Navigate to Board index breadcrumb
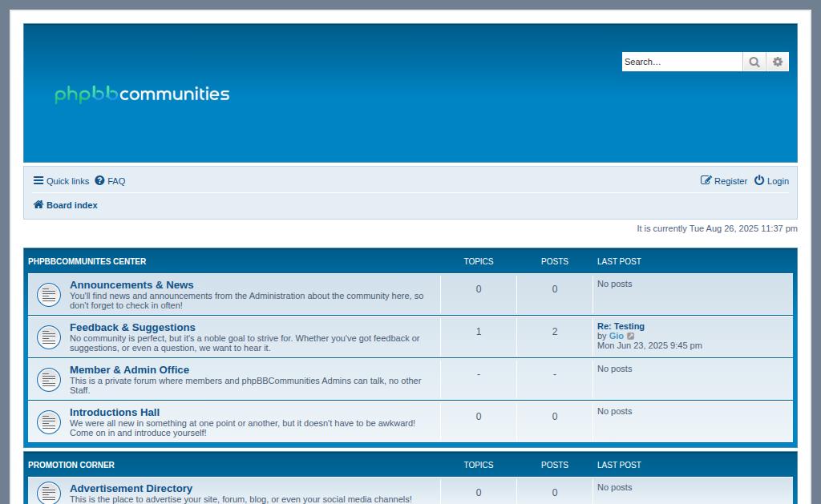This screenshot has height=504, width=821. [x=71, y=205]
